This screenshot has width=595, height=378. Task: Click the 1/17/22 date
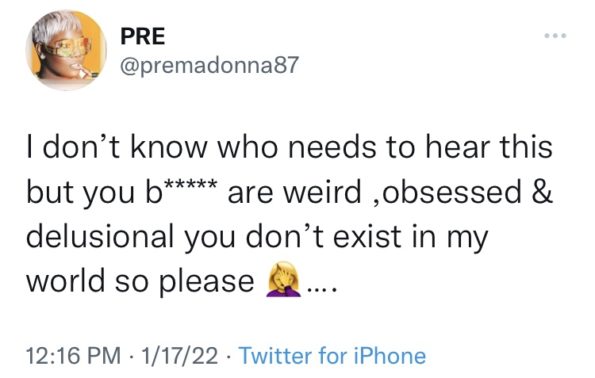click(x=179, y=356)
